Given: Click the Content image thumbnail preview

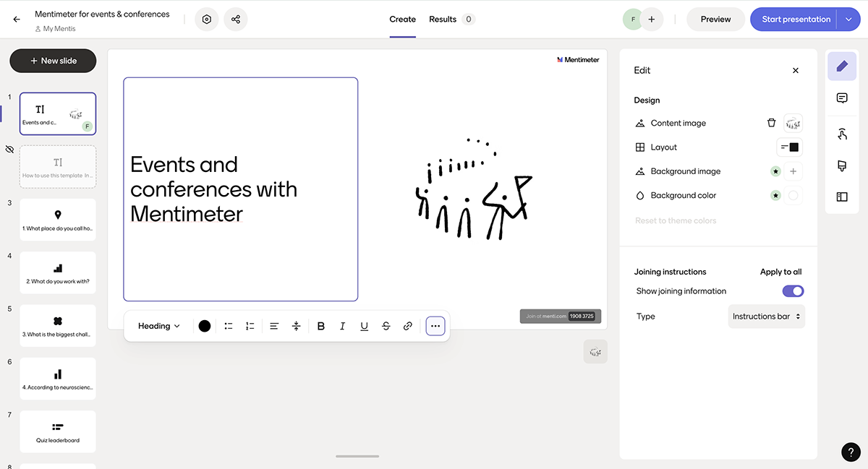Looking at the screenshot, I should click(793, 123).
